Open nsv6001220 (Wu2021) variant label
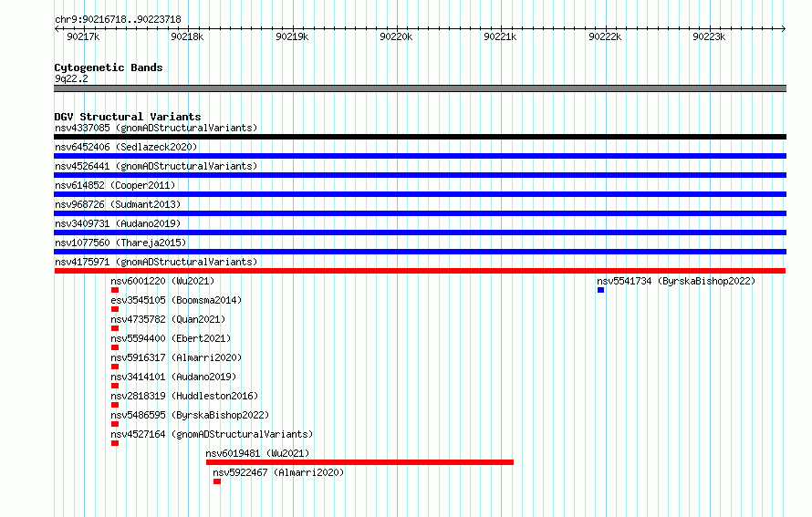Screen dimensions: 812x517 [162, 281]
